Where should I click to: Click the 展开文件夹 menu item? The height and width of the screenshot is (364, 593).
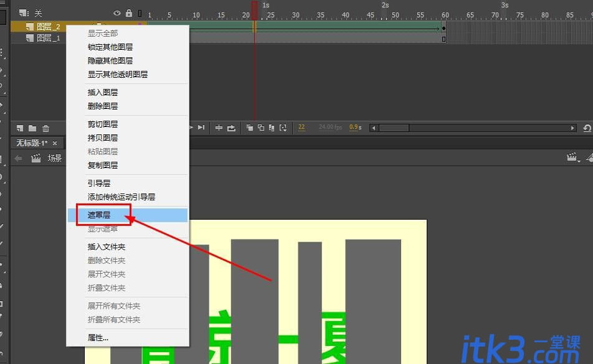pyautogui.click(x=128, y=274)
